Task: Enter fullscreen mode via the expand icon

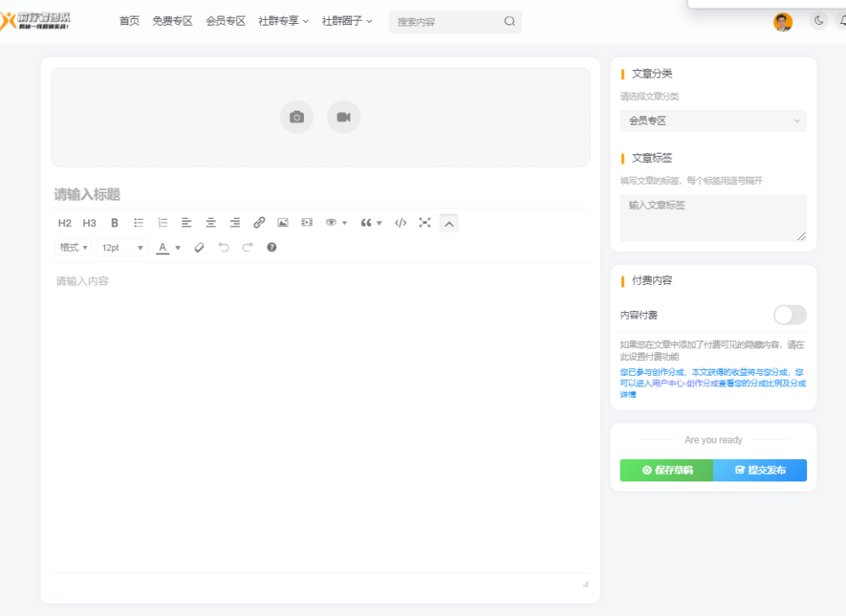Action: pos(425,222)
